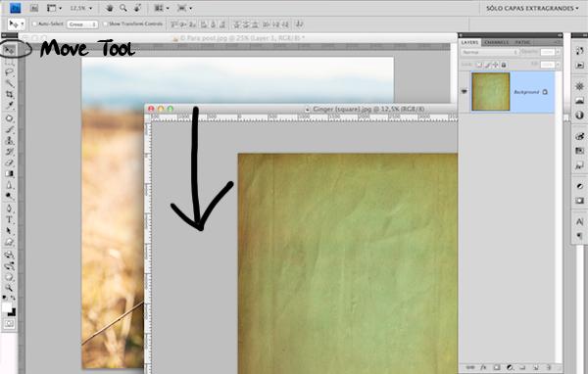The width and height of the screenshot is (588, 374).
Task: Select the Custom Shape tool
Action: point(10,242)
